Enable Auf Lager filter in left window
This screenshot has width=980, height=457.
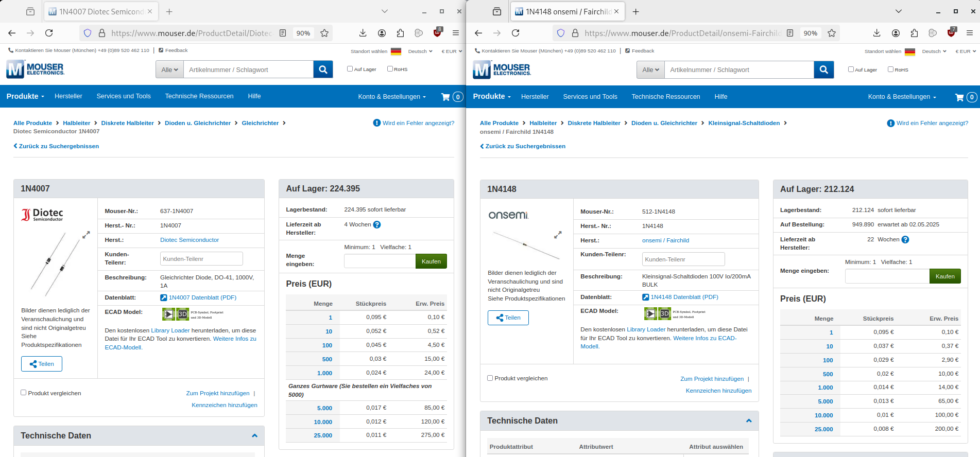click(x=350, y=69)
